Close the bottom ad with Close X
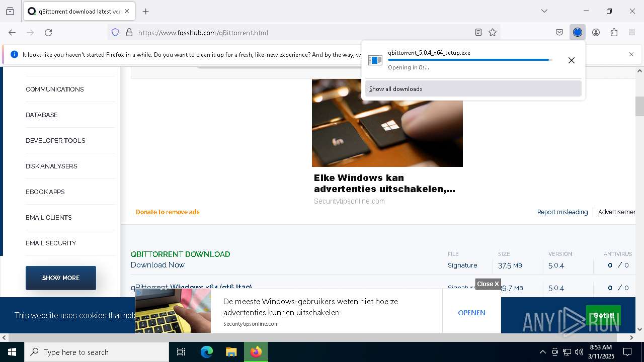 click(x=488, y=284)
